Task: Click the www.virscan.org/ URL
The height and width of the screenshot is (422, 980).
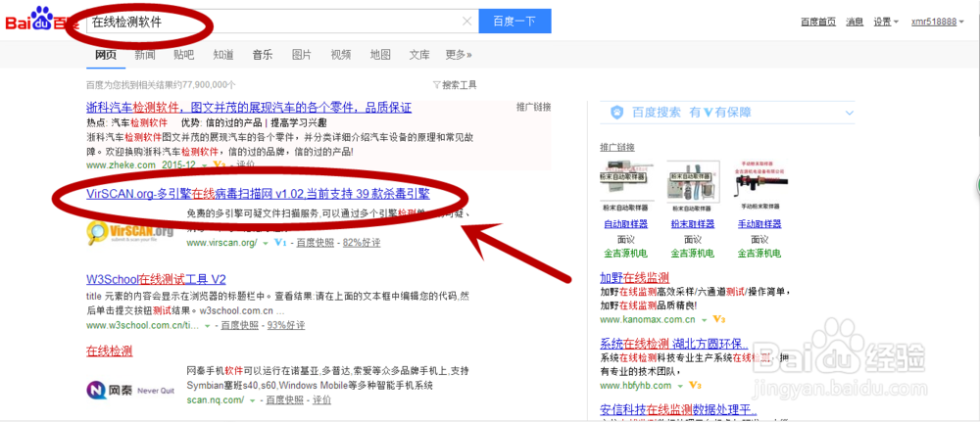Action: coord(221,242)
